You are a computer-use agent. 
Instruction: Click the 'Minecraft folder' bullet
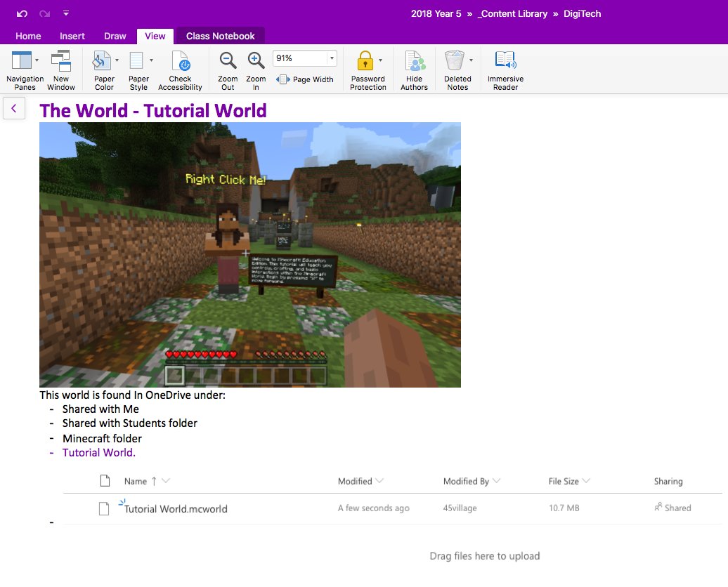(102, 439)
